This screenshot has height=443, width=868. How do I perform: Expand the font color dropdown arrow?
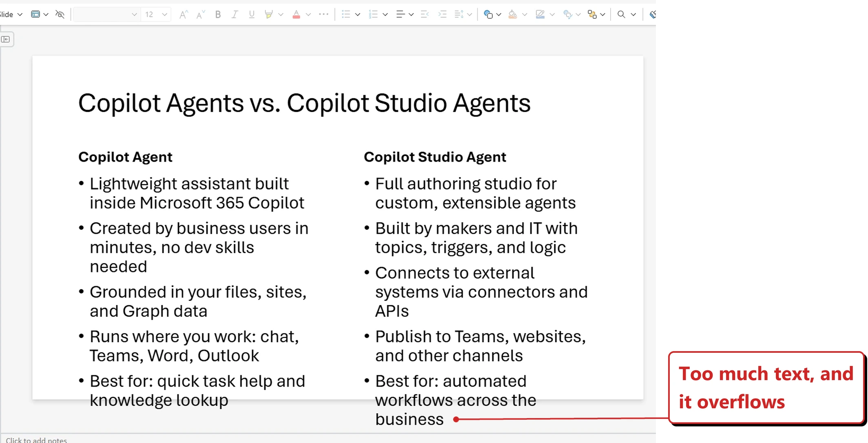pos(308,14)
